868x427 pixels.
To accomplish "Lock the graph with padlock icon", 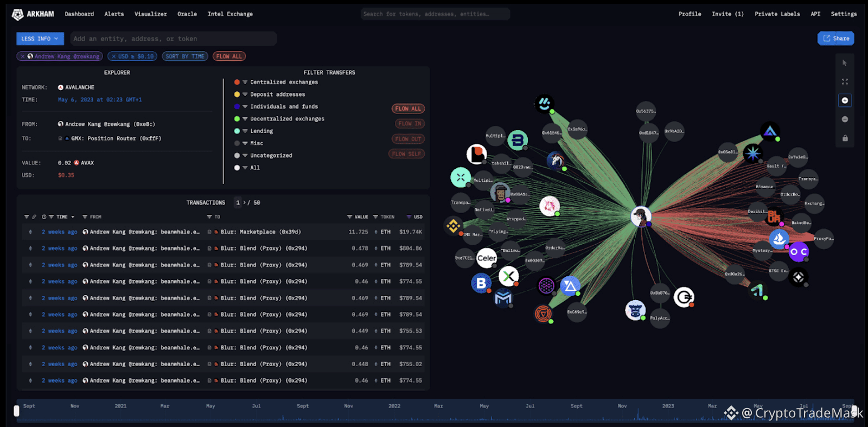I will coord(845,138).
